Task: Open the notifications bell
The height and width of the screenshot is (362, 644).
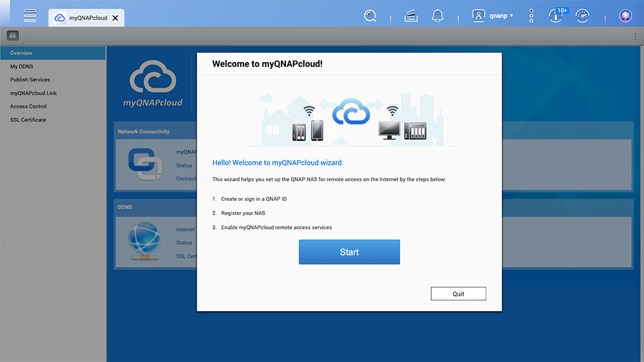Action: click(437, 15)
